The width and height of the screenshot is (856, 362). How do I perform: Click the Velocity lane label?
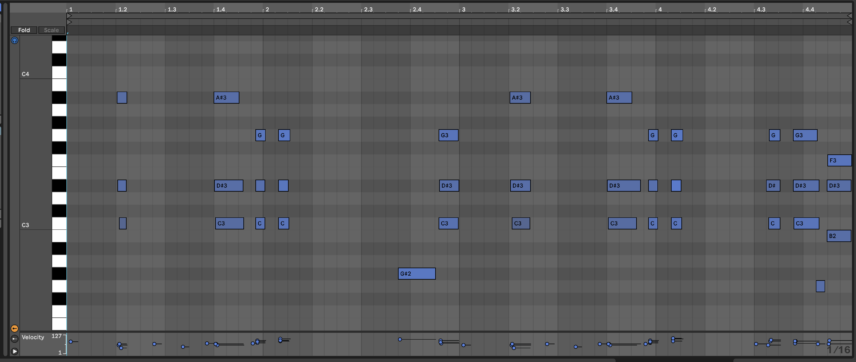[x=33, y=337]
